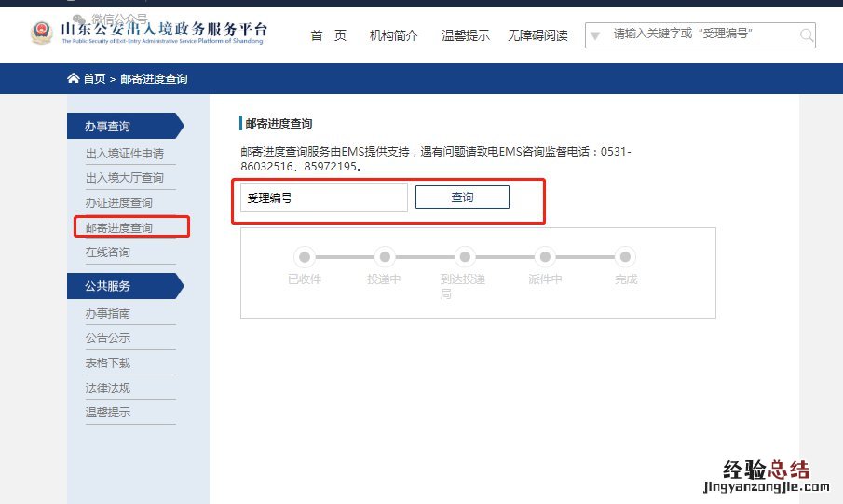Open the search category dropdown arrow
This screenshot has width=843, height=504.
point(595,36)
